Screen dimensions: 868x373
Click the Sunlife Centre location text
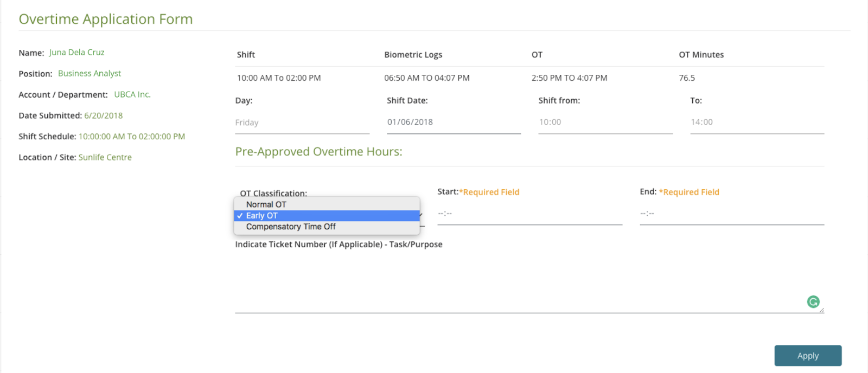pos(105,157)
